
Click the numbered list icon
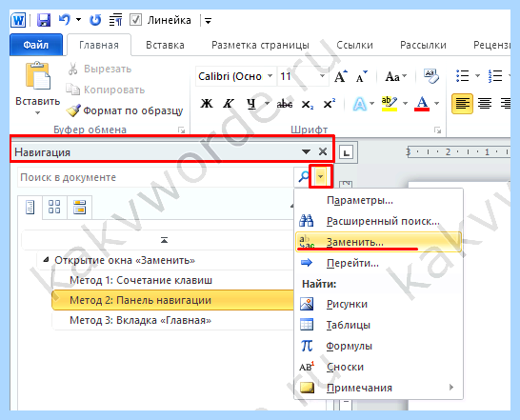click(495, 76)
